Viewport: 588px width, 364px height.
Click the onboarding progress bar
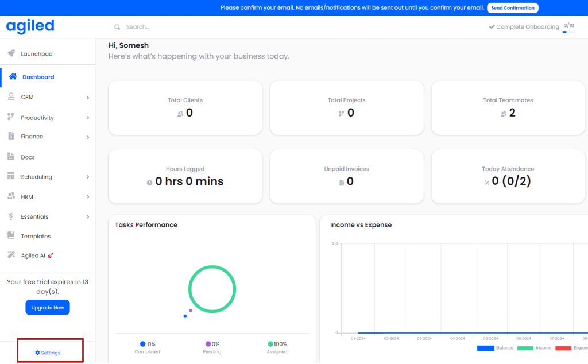568,32
